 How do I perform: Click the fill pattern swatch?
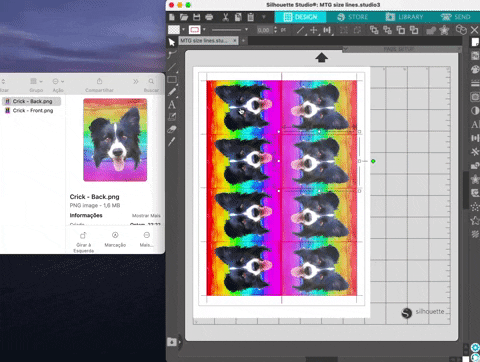coord(174,30)
